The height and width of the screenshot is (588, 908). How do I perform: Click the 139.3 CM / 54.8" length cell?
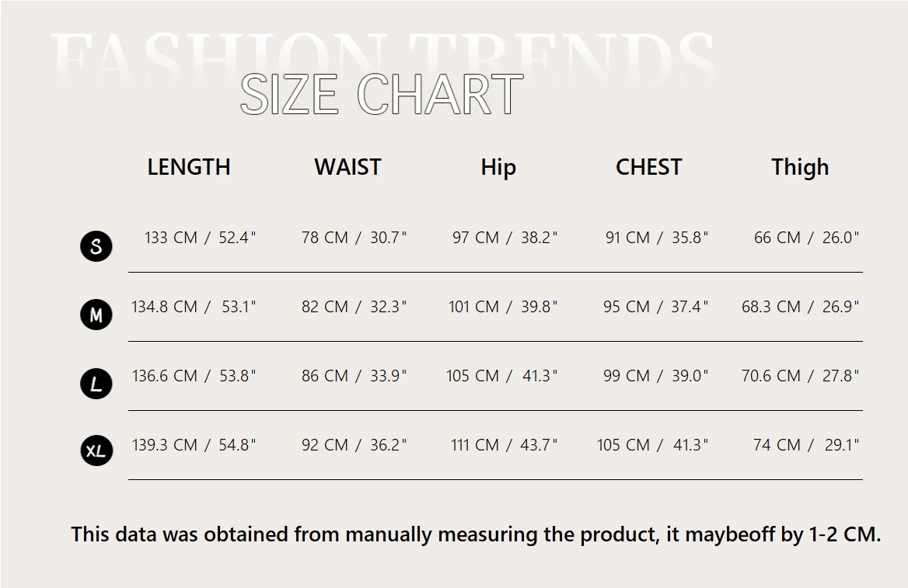[194, 445]
